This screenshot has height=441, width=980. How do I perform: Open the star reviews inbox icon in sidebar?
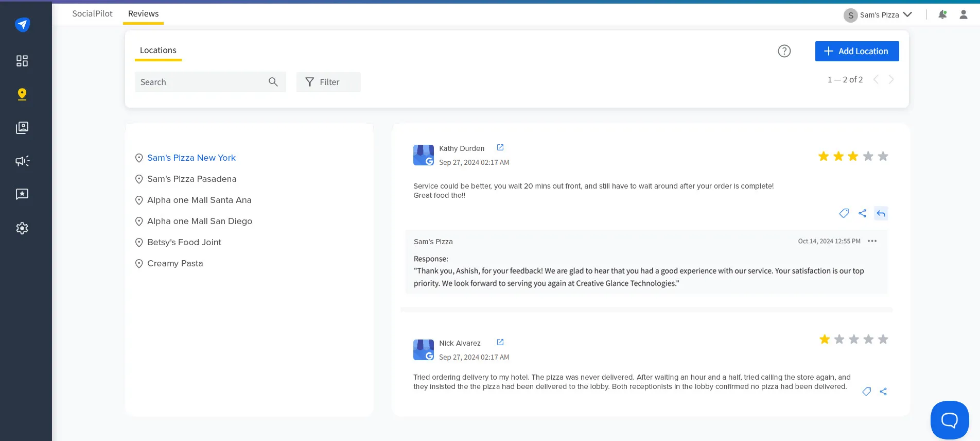22,194
